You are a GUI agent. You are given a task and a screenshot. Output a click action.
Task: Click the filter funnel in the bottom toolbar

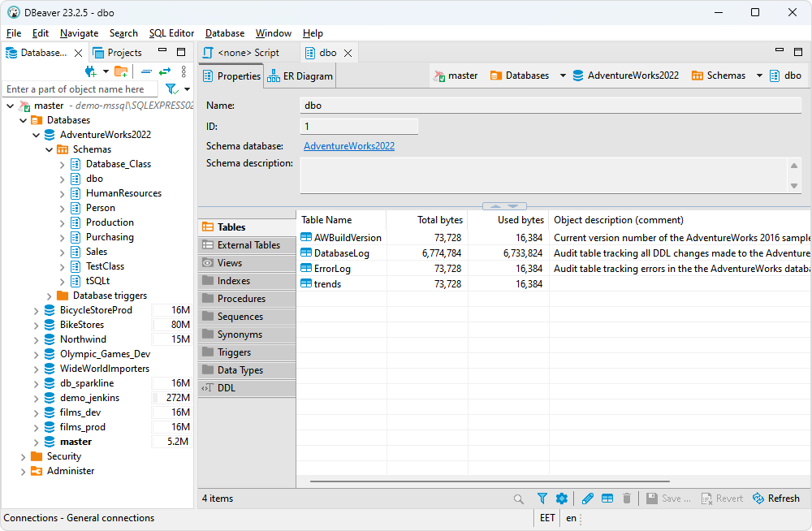click(x=542, y=499)
